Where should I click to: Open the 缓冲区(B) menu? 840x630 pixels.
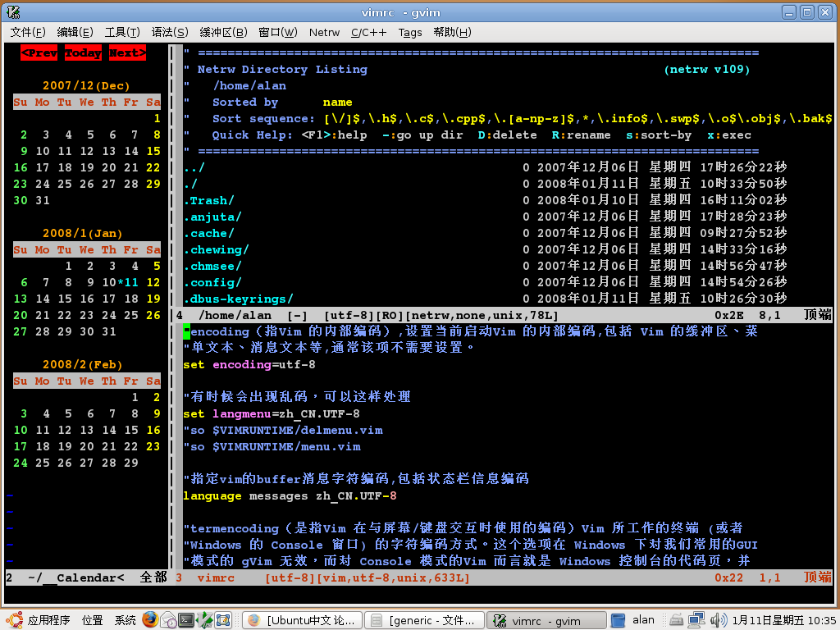coord(223,32)
